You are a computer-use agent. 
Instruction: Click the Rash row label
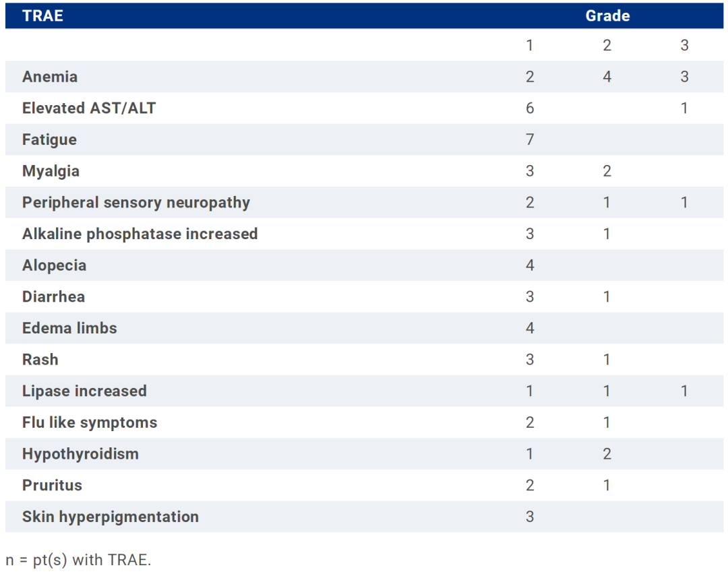(40, 360)
